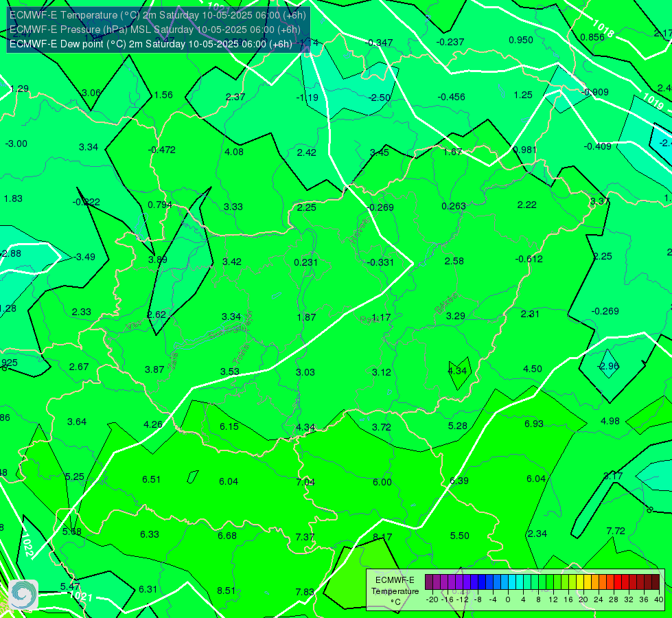Click the darkest purple swatch above -20
The height and width of the screenshot is (618, 672).
(429, 582)
